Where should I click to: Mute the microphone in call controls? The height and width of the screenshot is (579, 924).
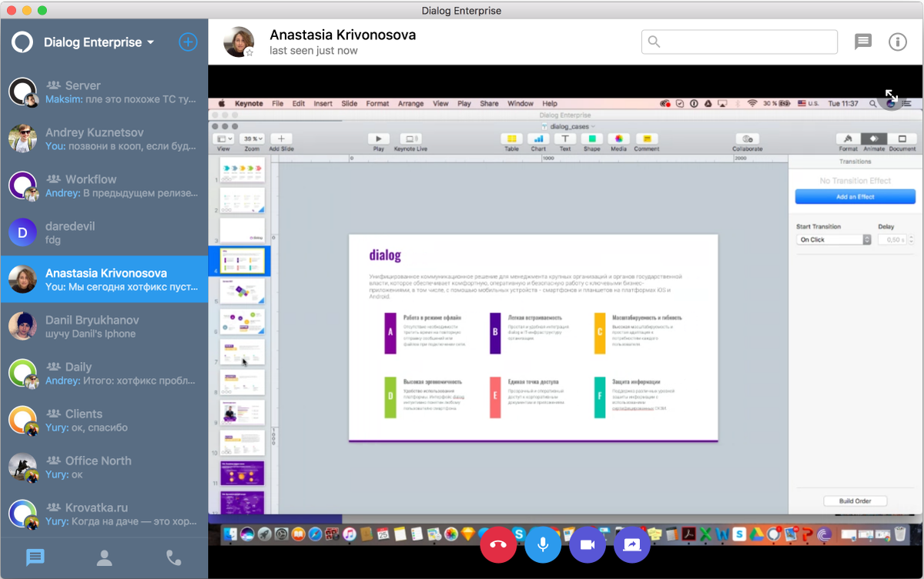coord(543,544)
